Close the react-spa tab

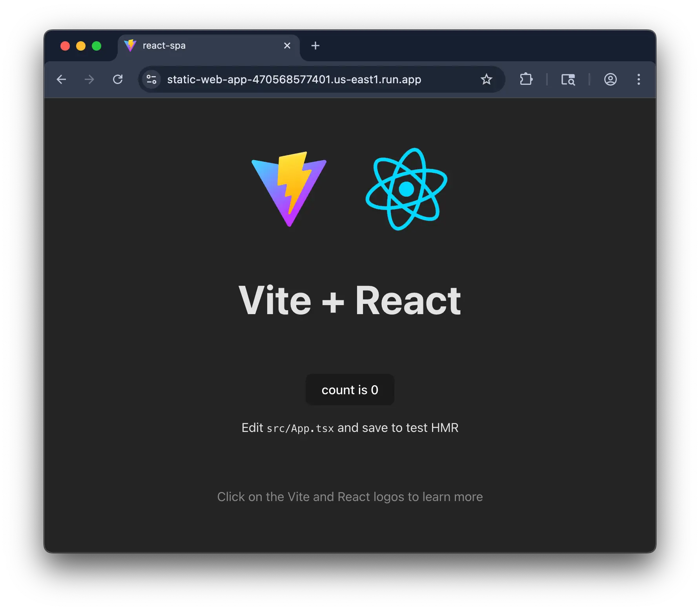(x=287, y=46)
